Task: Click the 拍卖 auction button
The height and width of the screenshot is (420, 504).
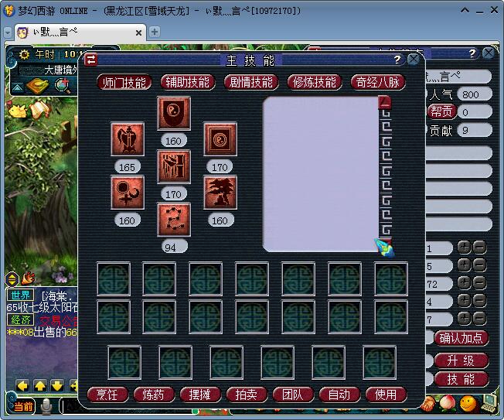Action: coord(247,394)
